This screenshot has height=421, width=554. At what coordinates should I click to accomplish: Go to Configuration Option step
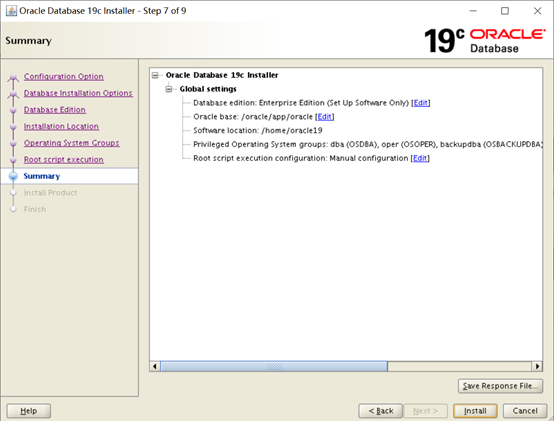pos(64,77)
